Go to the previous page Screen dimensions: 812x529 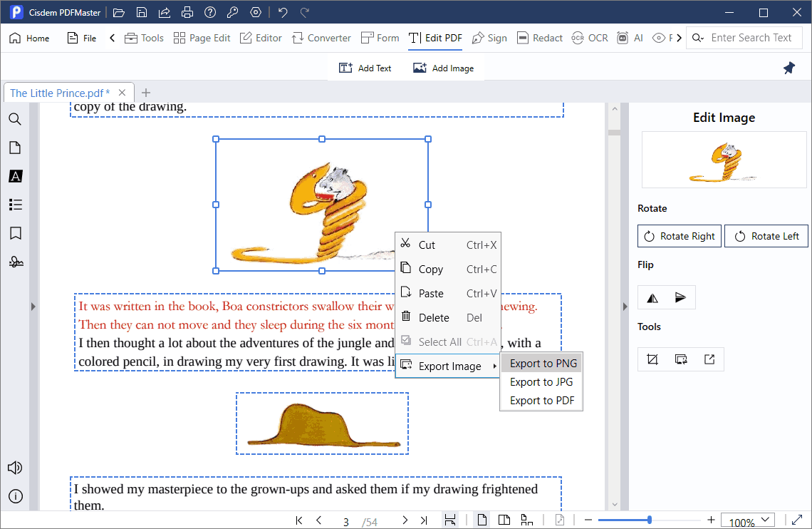coord(318,520)
